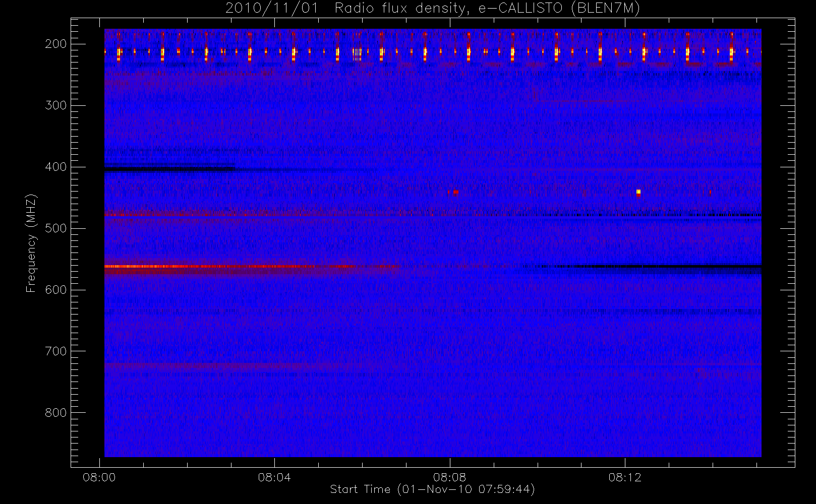Click the '400' frequency tick label
This screenshot has width=816, height=504.
click(56, 167)
